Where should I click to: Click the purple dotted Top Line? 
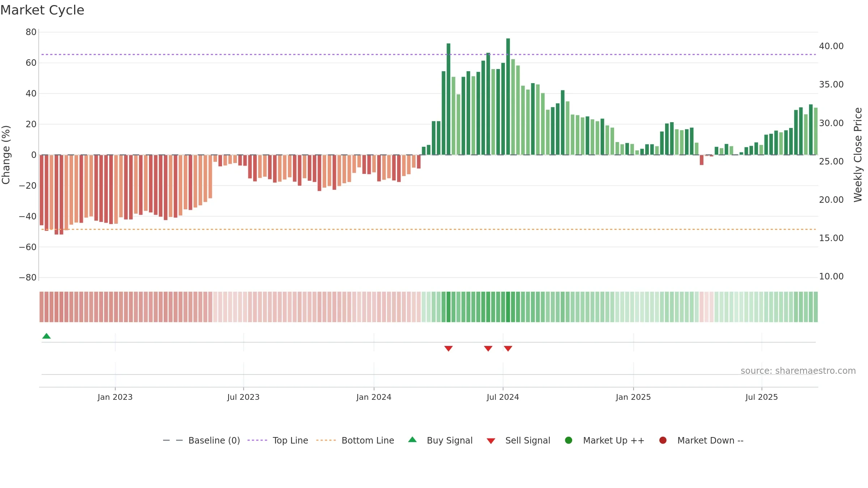(429, 55)
